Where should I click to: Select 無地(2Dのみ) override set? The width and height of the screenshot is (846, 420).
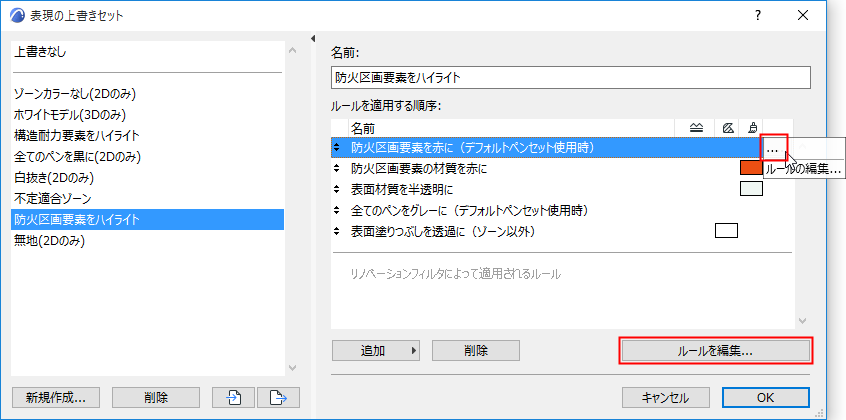point(147,240)
